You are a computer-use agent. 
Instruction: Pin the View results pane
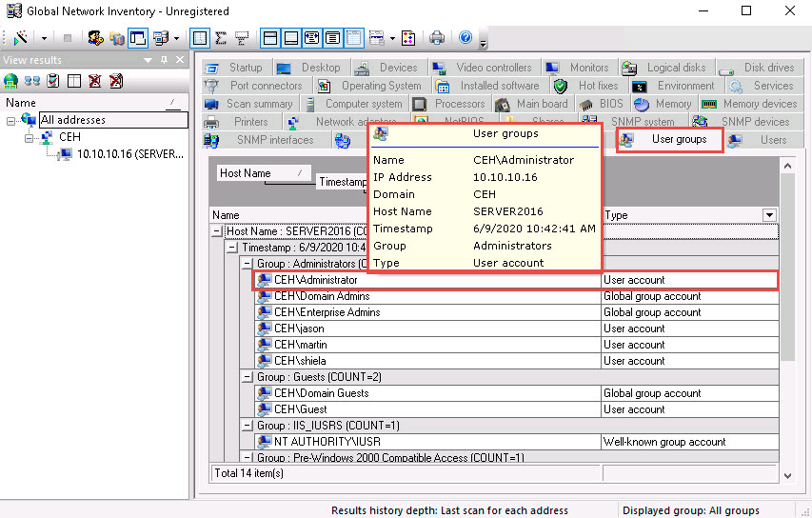pyautogui.click(x=164, y=60)
